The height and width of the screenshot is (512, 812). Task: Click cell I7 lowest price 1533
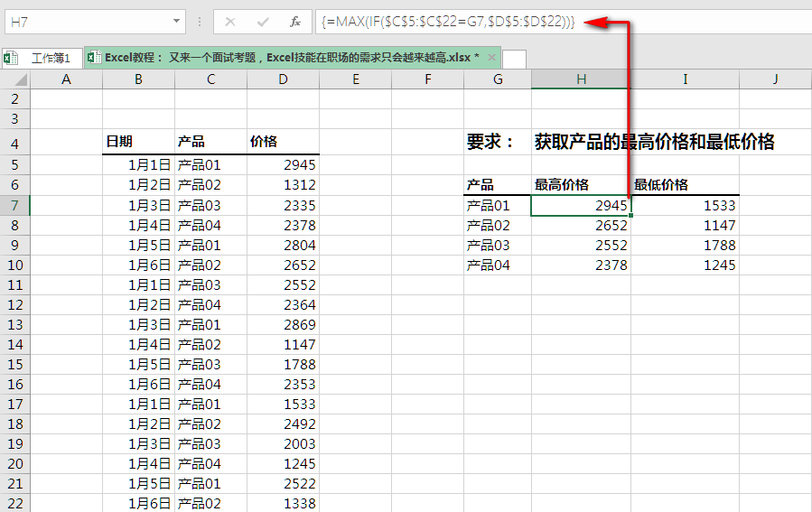pos(686,206)
